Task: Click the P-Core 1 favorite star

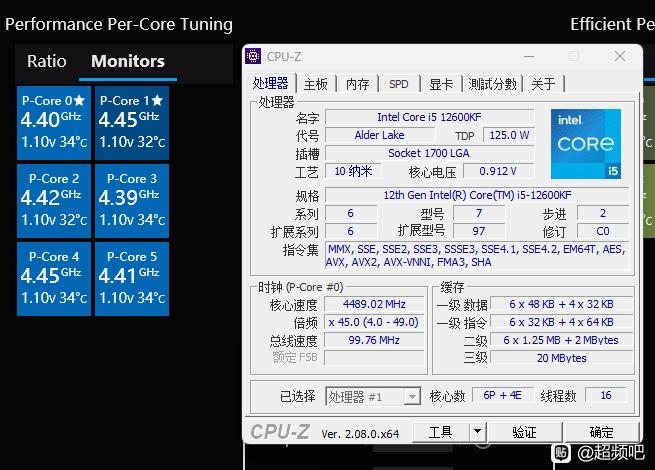Action: pos(157,100)
